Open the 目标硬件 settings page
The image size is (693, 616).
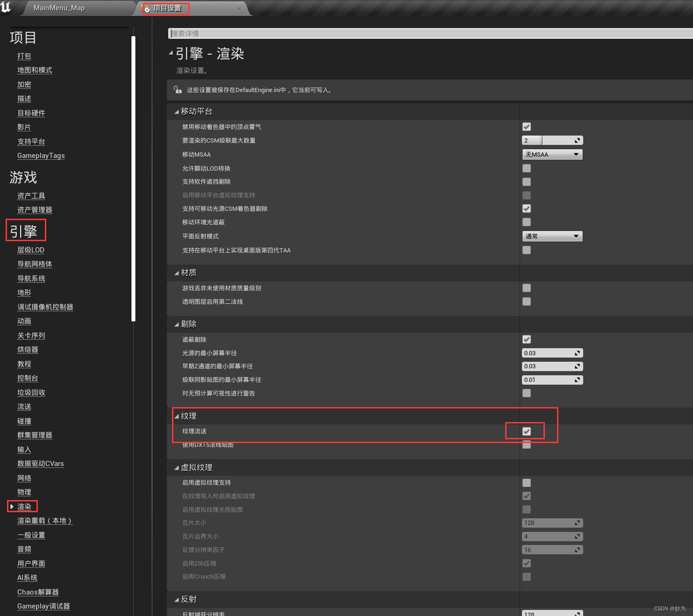[31, 113]
